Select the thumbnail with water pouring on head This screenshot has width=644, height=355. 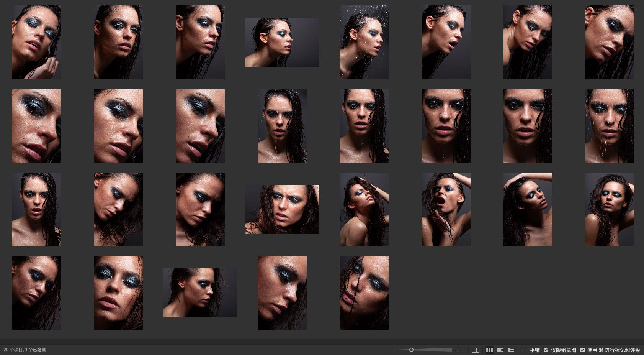coord(364,42)
